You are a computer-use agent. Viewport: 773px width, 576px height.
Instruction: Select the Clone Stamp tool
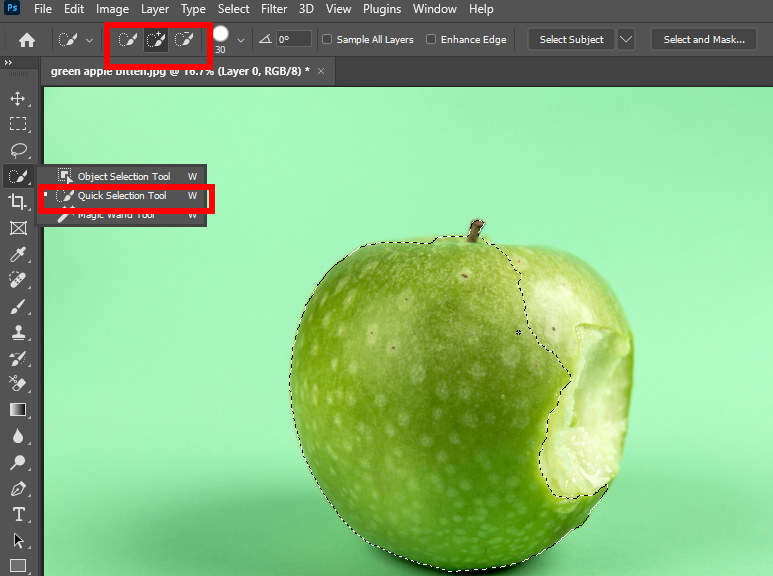pyautogui.click(x=18, y=332)
